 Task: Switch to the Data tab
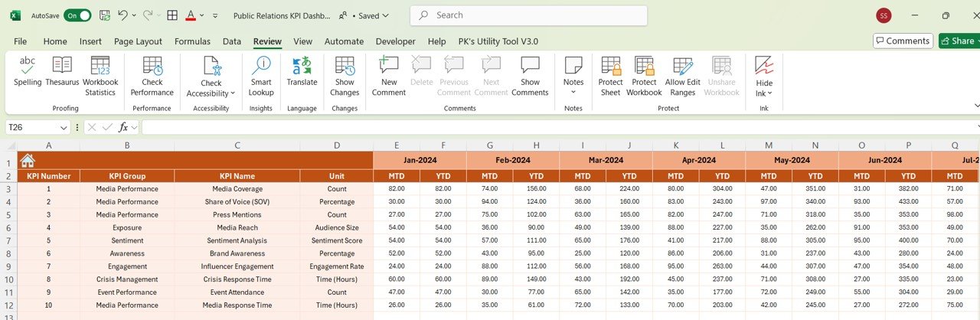(x=232, y=41)
